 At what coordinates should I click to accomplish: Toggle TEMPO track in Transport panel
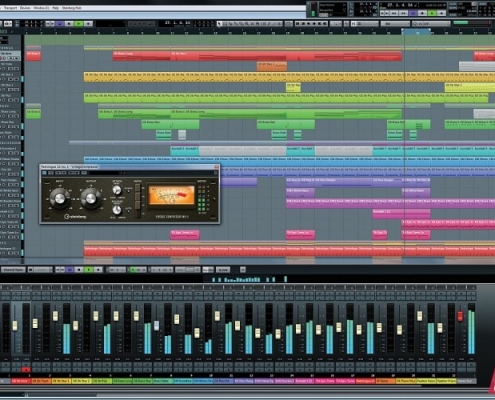(x=452, y=8)
